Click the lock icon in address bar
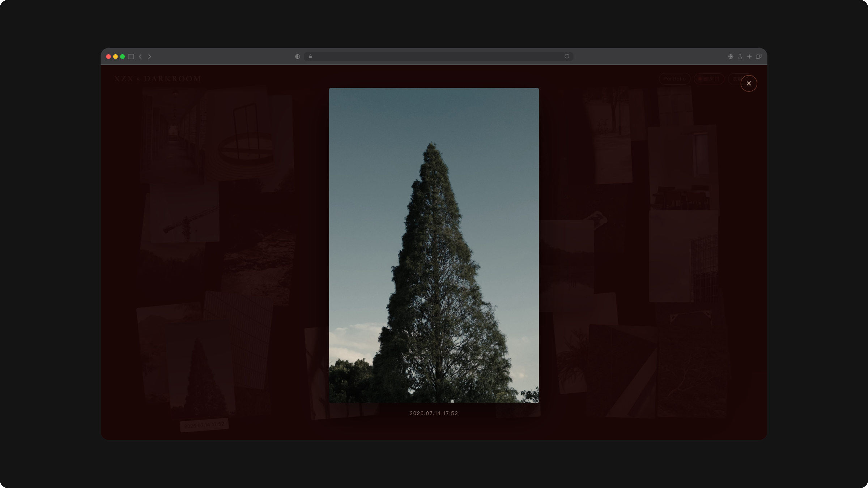Viewport: 868px width, 488px height. [x=310, y=56]
